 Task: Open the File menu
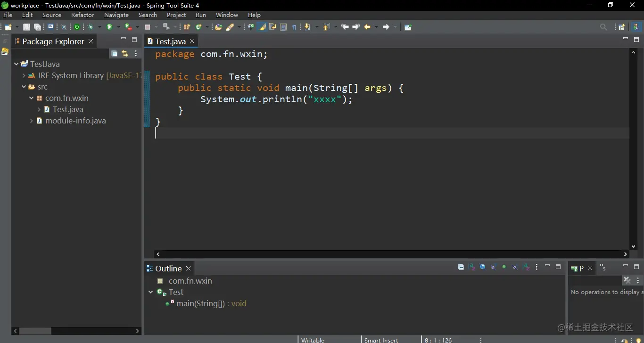[8, 15]
